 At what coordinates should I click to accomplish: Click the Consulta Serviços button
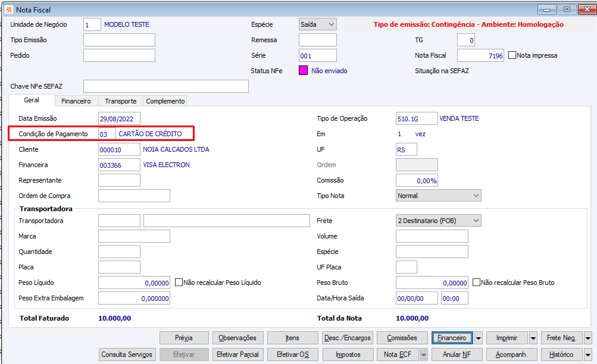pyautogui.click(x=127, y=354)
